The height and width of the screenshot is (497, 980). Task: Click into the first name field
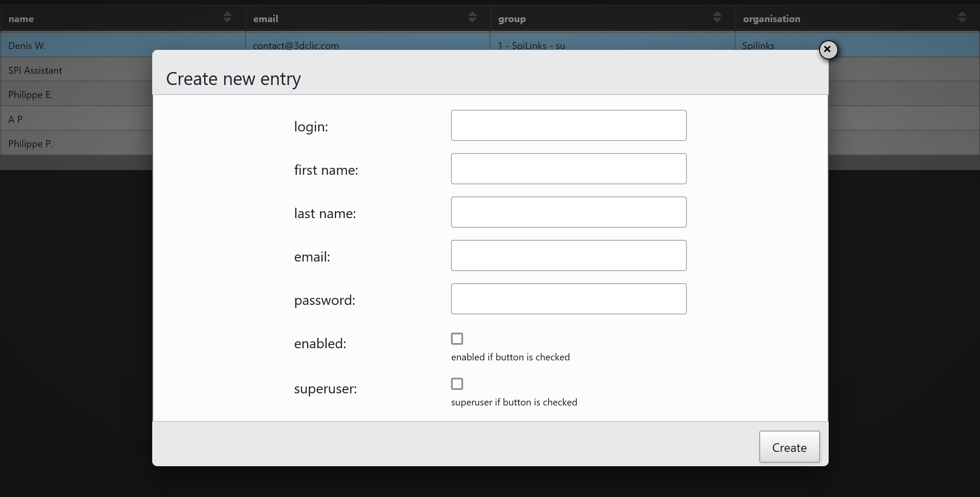(568, 169)
